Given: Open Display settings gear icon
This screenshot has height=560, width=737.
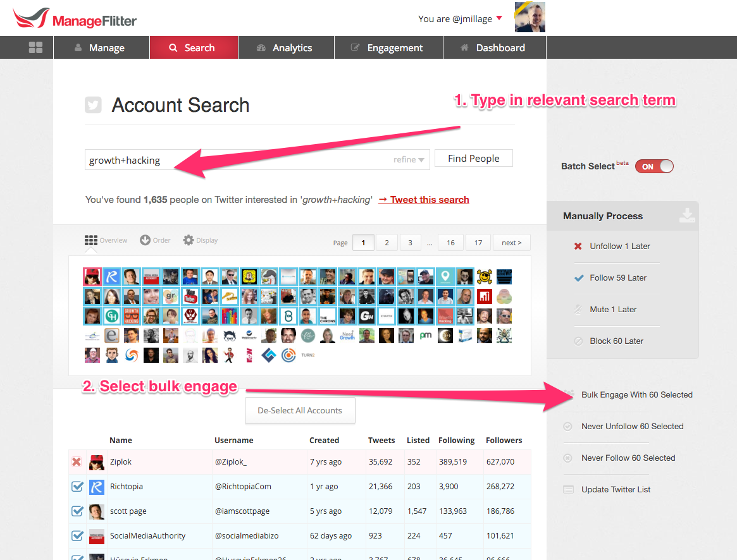Looking at the screenshot, I should (x=189, y=240).
